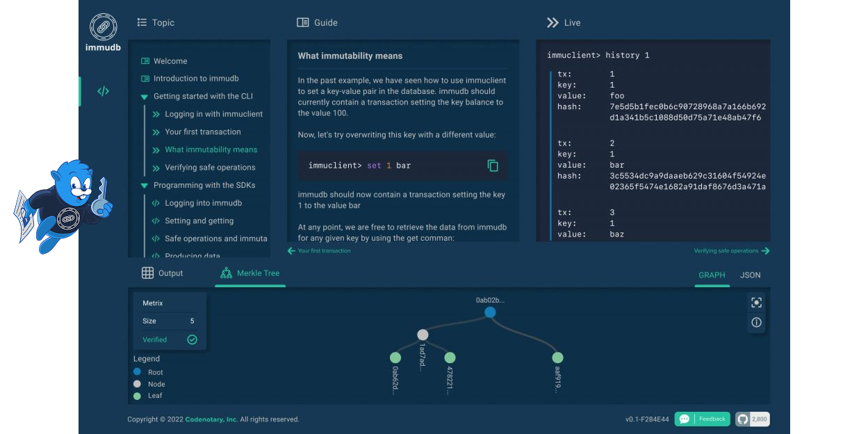
Task: Go to next: Verifying safe operations link
Action: (732, 251)
